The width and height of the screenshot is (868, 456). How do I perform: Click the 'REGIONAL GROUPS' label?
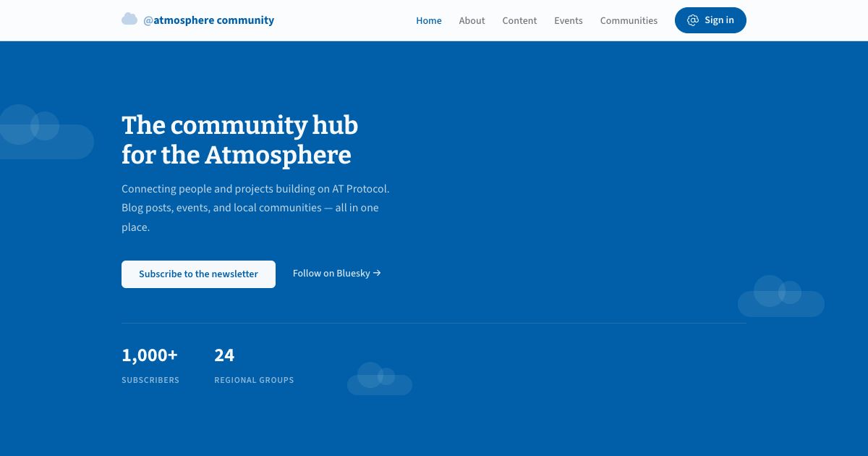pyautogui.click(x=254, y=380)
